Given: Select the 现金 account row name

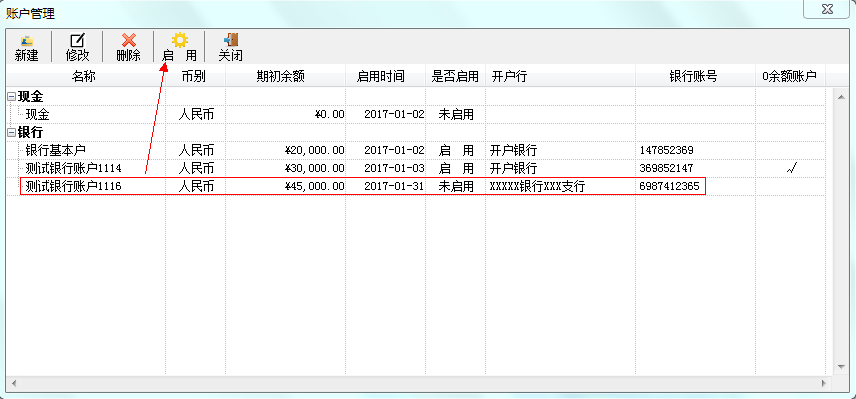Looking at the screenshot, I should pos(38,115).
